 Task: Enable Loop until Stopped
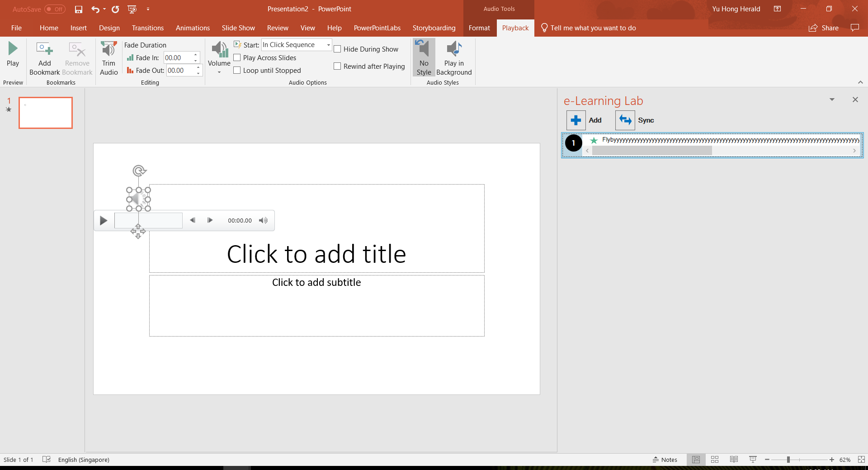pos(237,70)
